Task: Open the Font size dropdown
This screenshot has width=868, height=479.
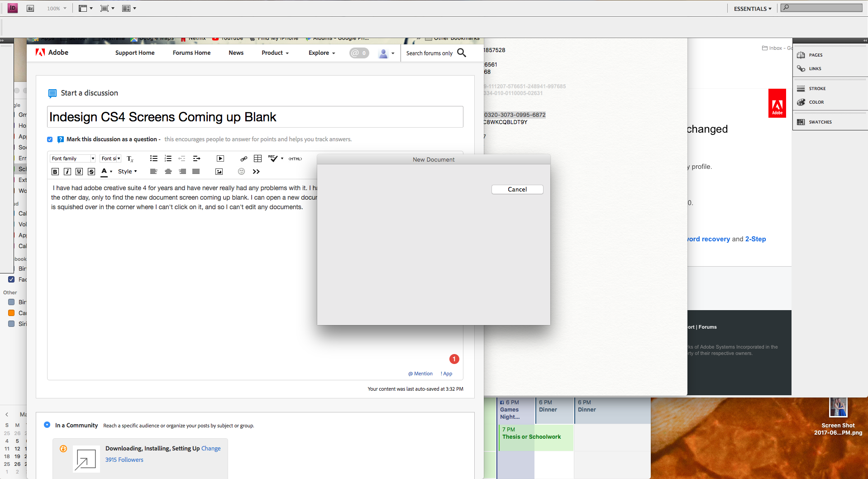Action: pos(111,158)
